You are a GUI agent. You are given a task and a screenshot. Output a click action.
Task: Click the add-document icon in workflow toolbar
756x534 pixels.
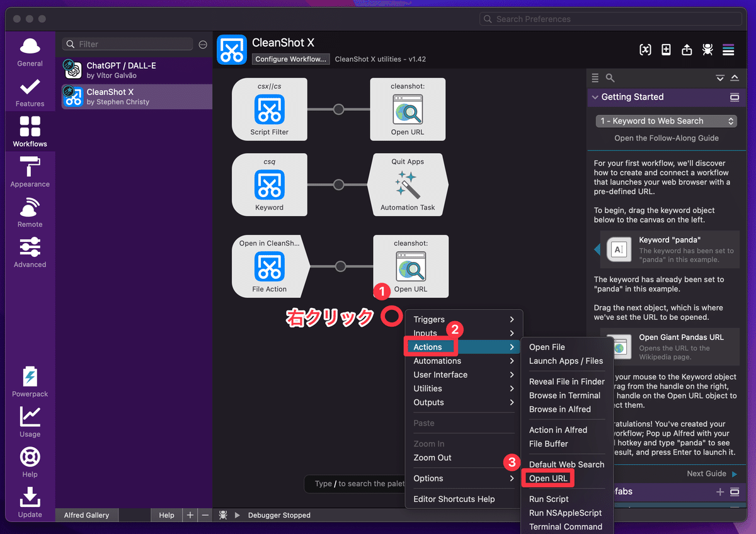(666, 50)
